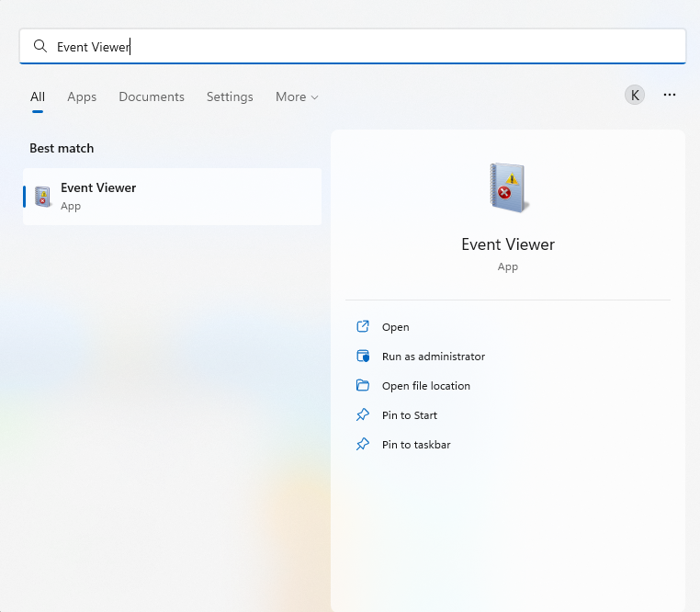Select the Open file location text label
Viewport: 700px width, 612px height.
click(426, 386)
